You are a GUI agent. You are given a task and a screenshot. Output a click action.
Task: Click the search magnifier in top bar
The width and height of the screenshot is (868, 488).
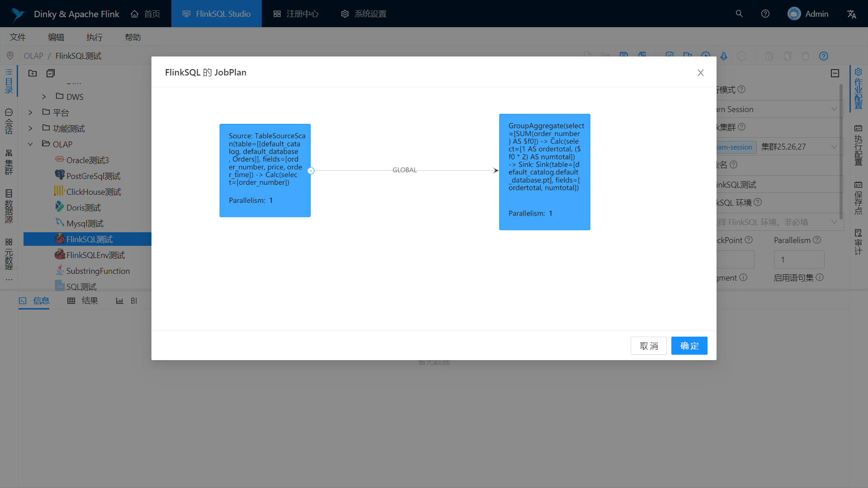739,14
